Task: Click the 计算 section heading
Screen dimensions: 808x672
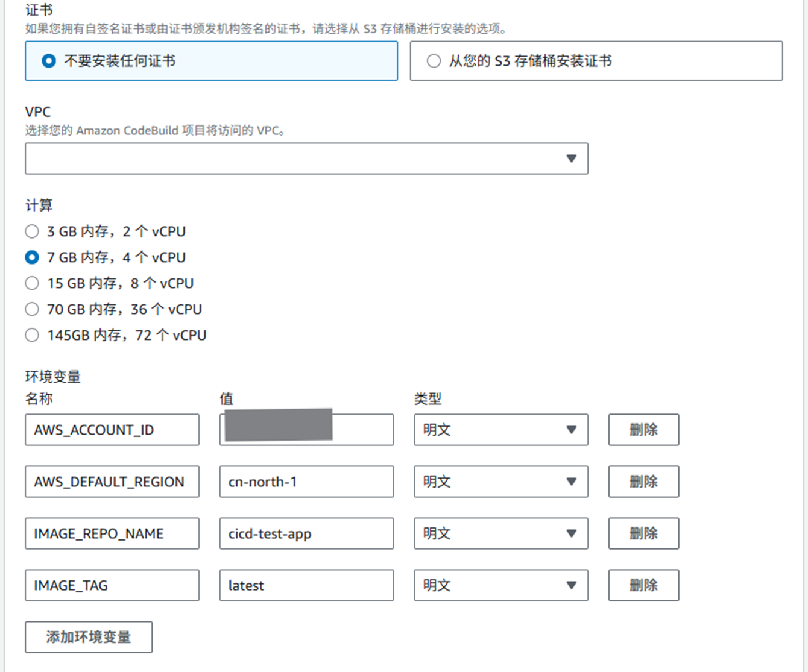Action: coord(39,206)
